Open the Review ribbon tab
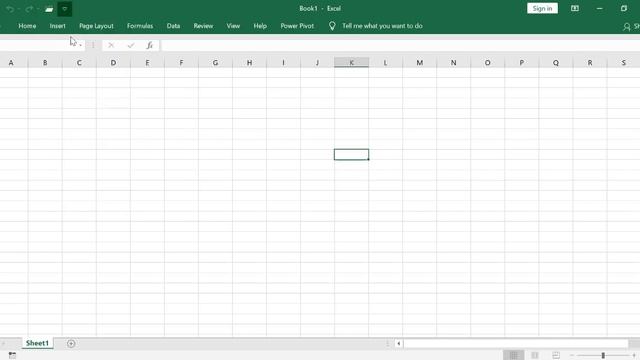Screen dimensions: 640x360 pyautogui.click(x=203, y=26)
